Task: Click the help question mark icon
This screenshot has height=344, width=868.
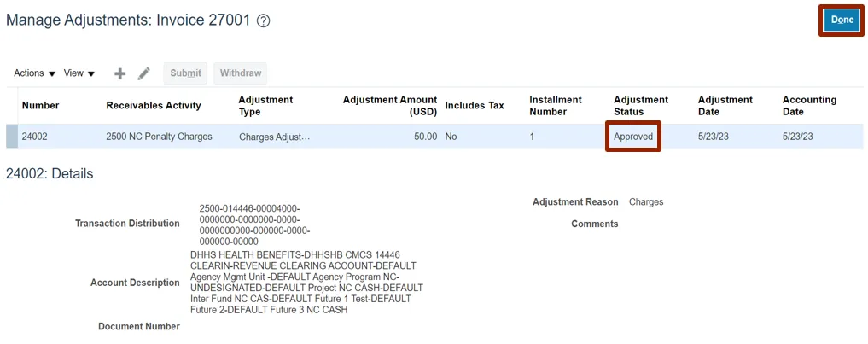Action: click(x=264, y=21)
